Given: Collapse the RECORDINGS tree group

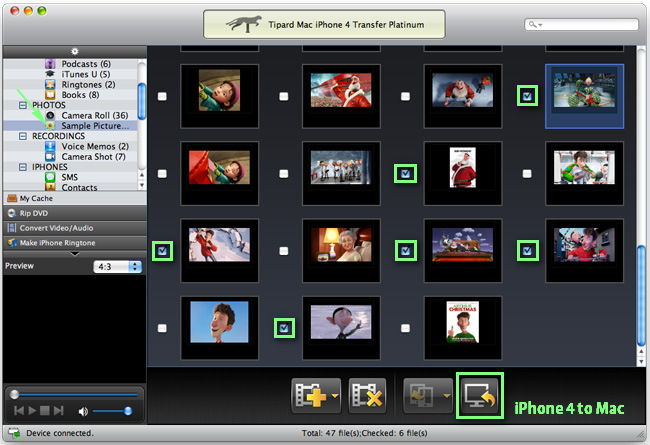Looking at the screenshot, I should pos(23,136).
